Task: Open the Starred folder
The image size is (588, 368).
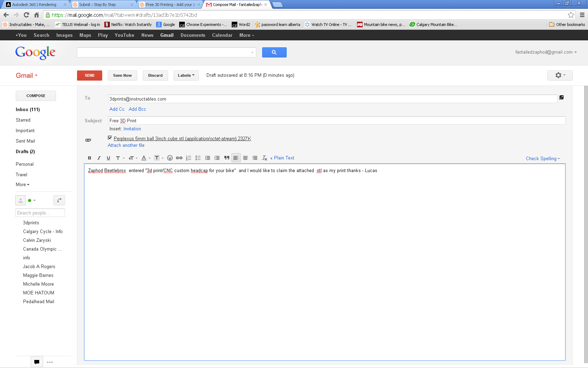Action: coord(23,120)
